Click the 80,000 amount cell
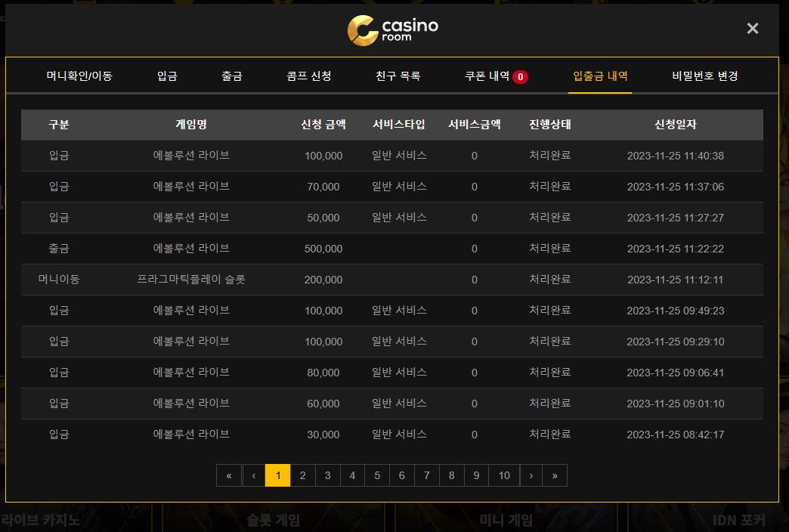The height and width of the screenshot is (532, 789). [323, 373]
